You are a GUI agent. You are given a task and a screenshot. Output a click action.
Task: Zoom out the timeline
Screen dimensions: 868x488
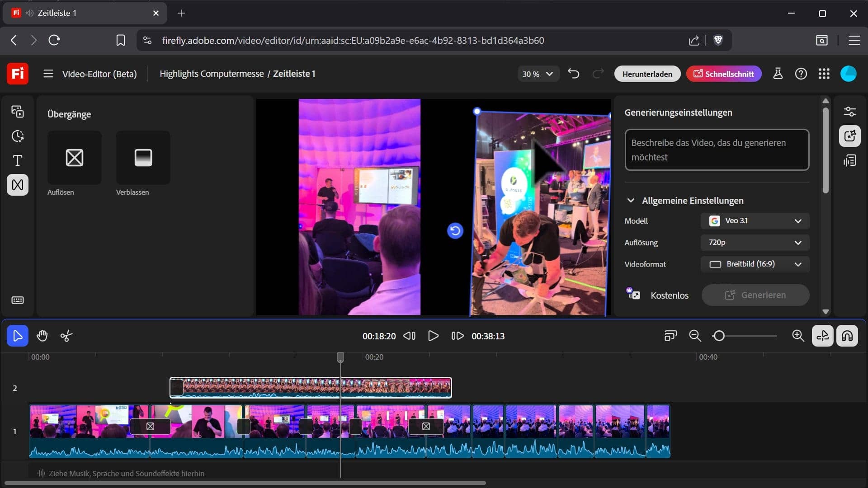coord(695,336)
